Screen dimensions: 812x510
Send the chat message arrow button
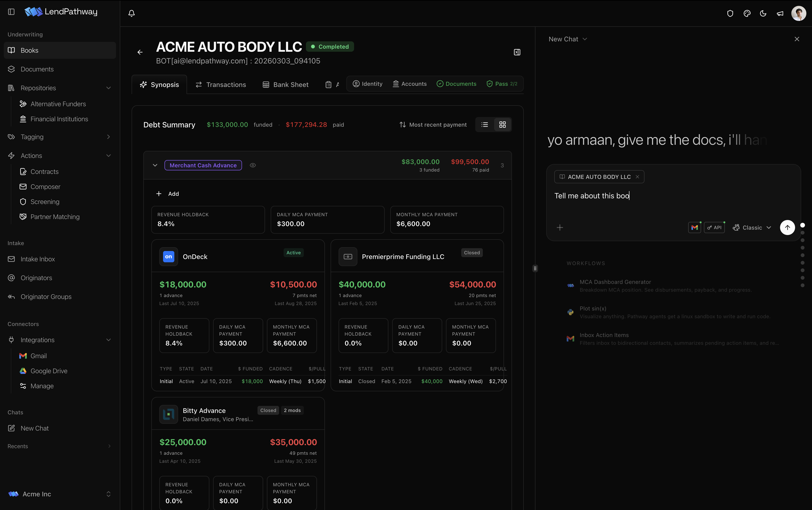787,228
